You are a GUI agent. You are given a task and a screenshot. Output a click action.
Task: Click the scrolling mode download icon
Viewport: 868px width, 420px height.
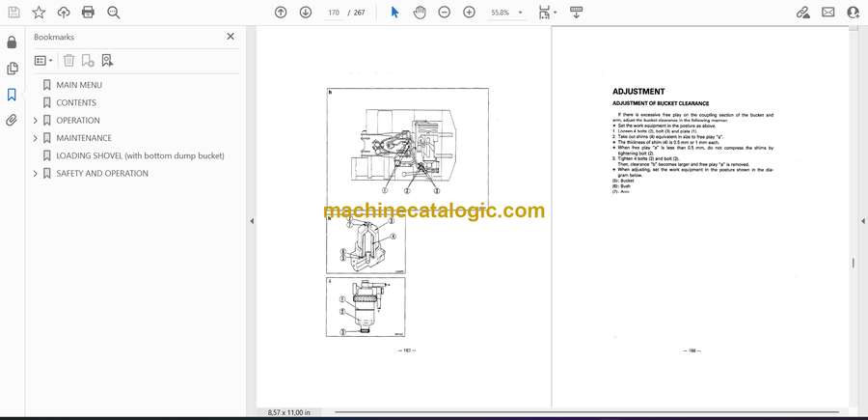pyautogui.click(x=577, y=13)
